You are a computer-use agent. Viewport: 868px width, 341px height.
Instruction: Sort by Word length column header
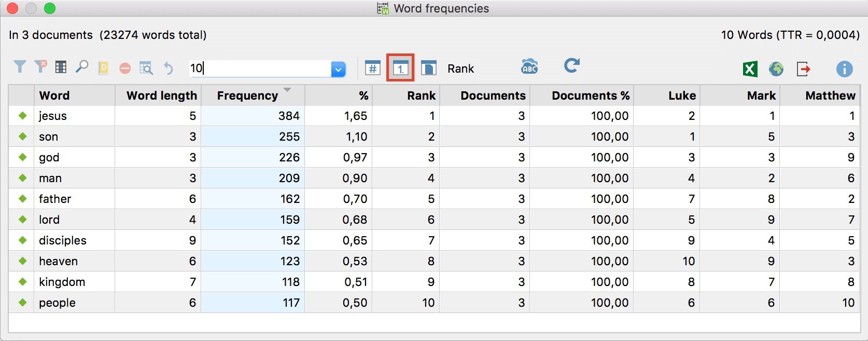pos(158,96)
